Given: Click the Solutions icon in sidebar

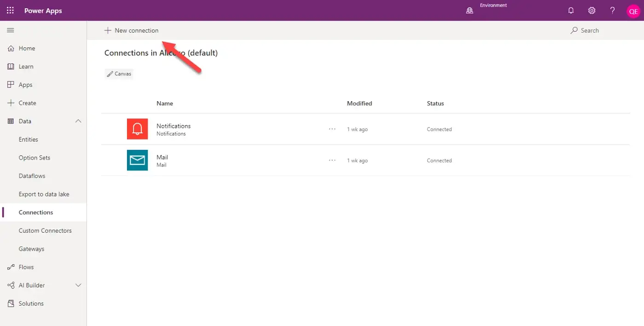Looking at the screenshot, I should pyautogui.click(x=11, y=303).
